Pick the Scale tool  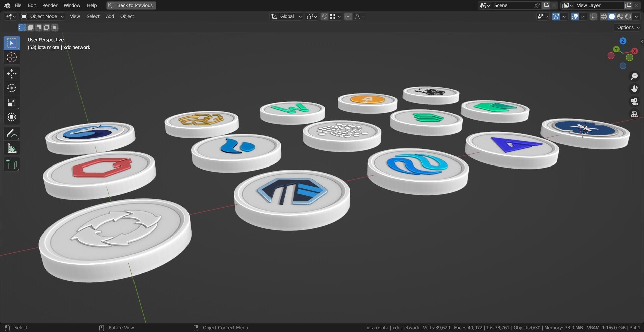pyautogui.click(x=12, y=103)
